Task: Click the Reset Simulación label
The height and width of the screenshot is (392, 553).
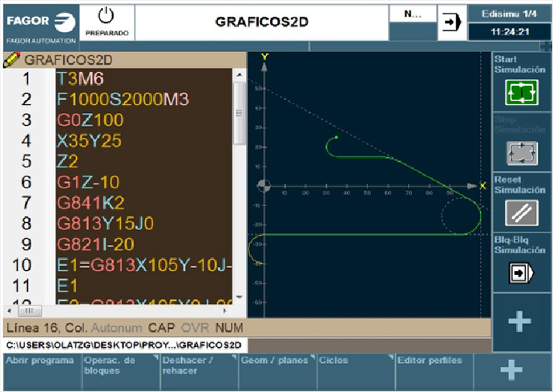Action: coord(519,184)
